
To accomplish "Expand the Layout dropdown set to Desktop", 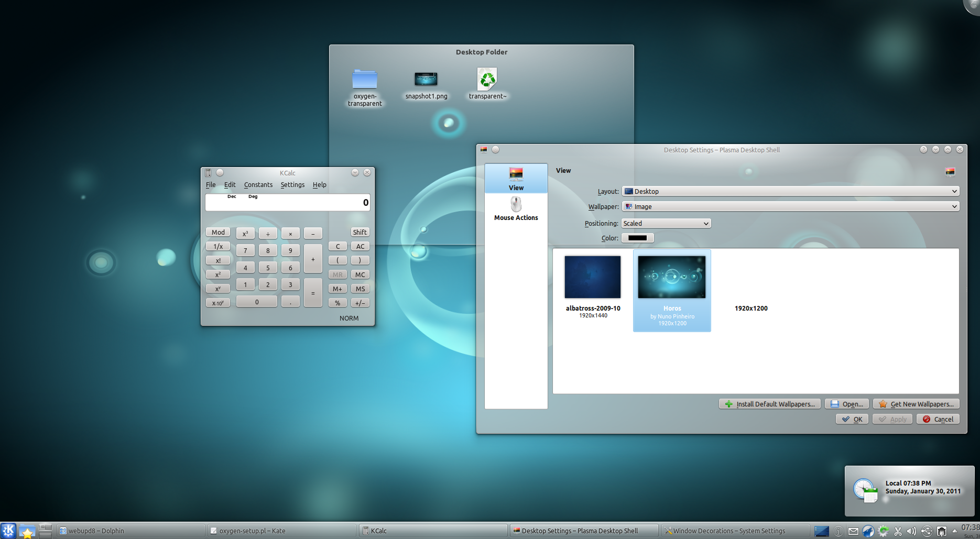I will 790,191.
